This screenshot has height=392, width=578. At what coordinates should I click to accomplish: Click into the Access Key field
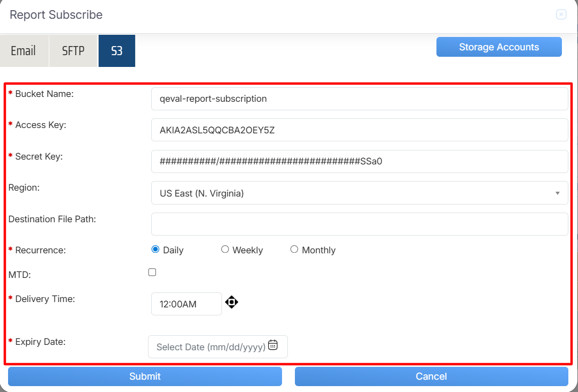pyautogui.click(x=359, y=130)
